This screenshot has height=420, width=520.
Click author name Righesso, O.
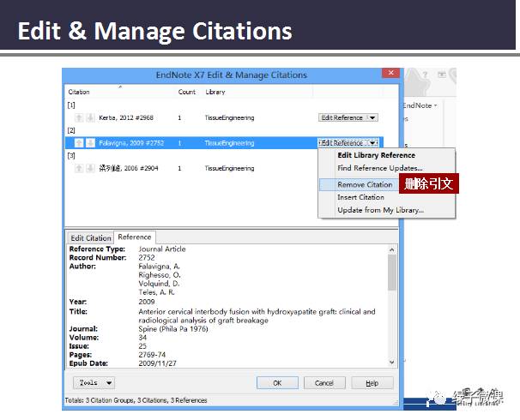coord(160,275)
